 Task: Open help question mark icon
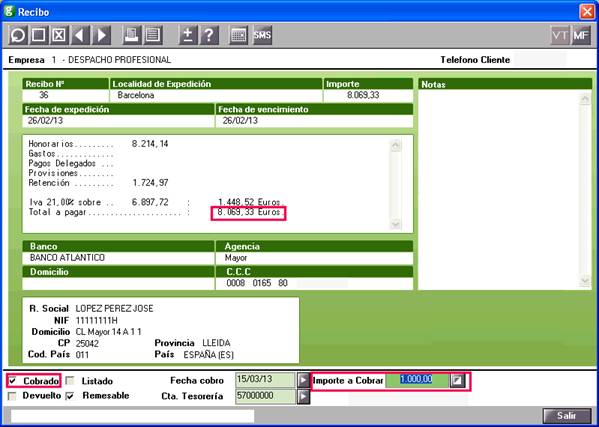[x=209, y=36]
